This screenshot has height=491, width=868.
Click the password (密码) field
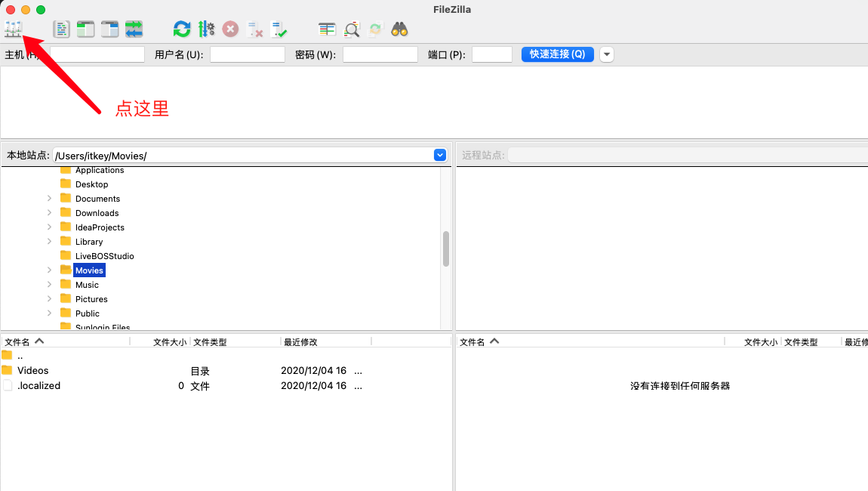(380, 54)
